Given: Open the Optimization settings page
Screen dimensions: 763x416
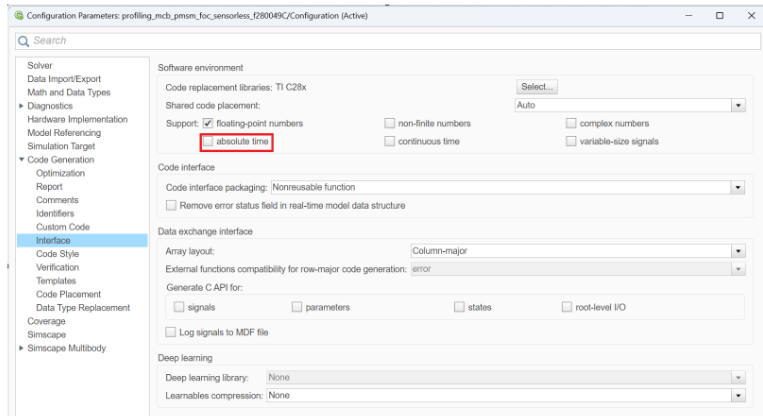Looking at the screenshot, I should pos(60,173).
